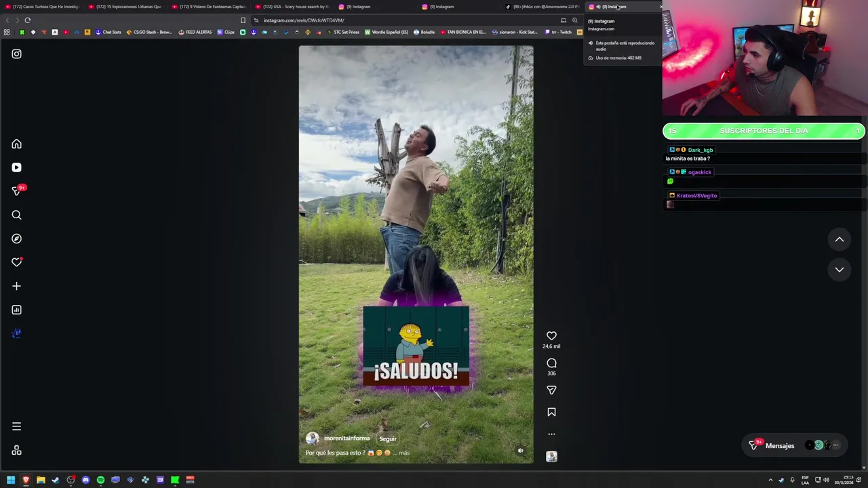Click the 24,6 mil likes count
This screenshot has width=868, height=488.
coord(551,346)
